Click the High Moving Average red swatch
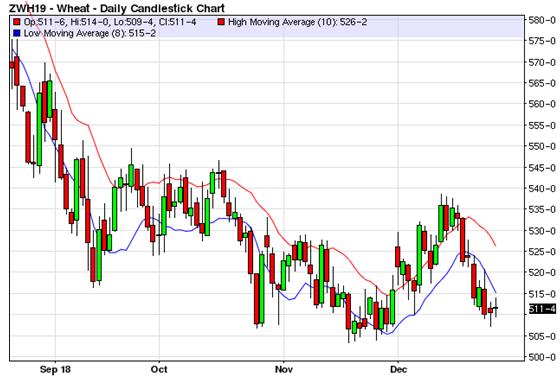560x380 pixels. pyautogui.click(x=221, y=22)
